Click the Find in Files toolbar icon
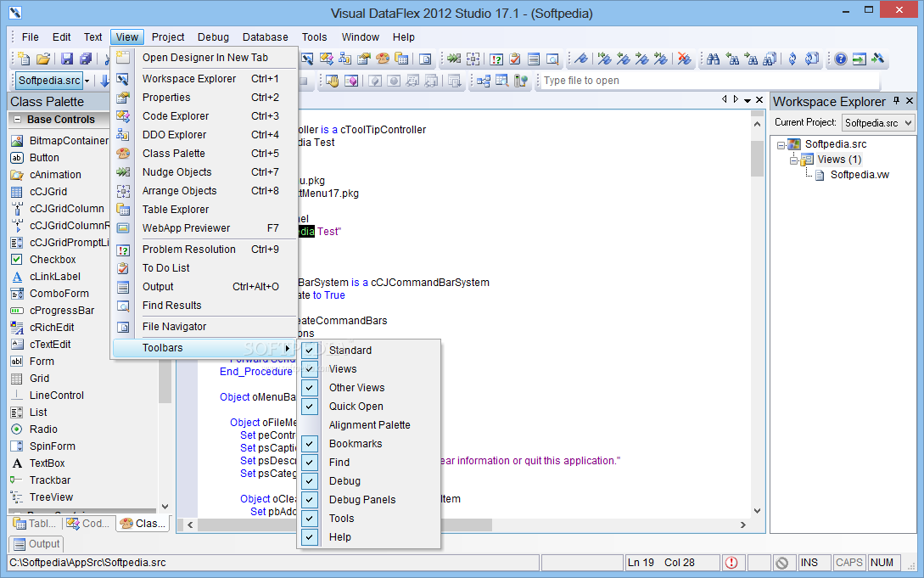Viewport: 924px width, 578px height. 770,59
